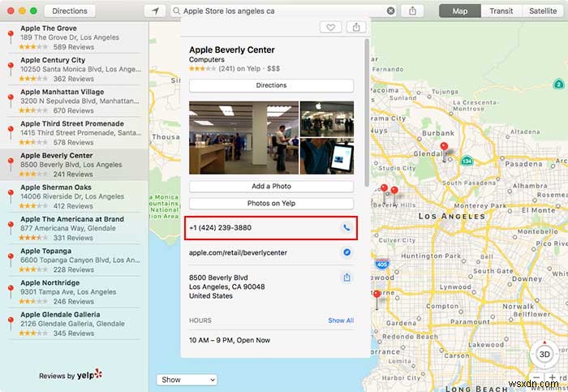This screenshot has height=392, width=568.
Task: Click the zoom in plus button on map
Action: (x=552, y=378)
